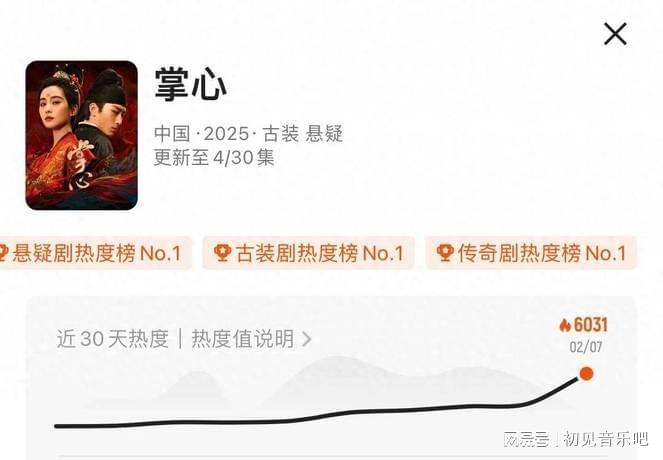Click the 02/07 date label
The height and width of the screenshot is (460, 663).
click(586, 347)
